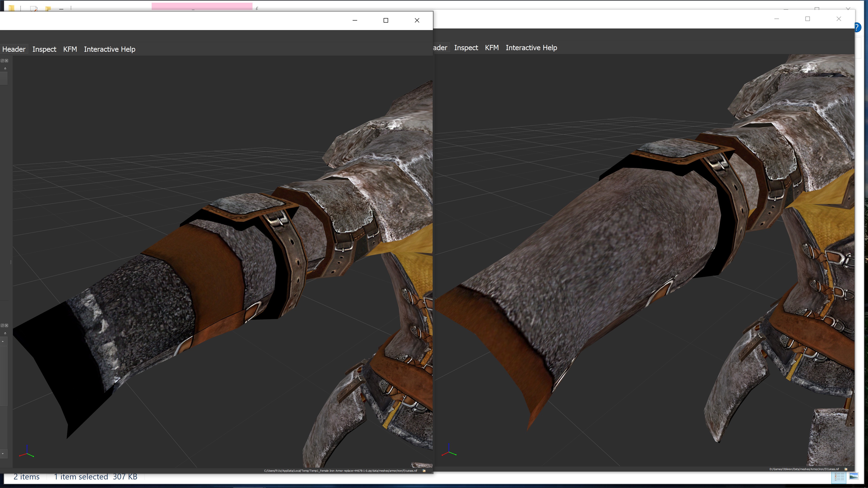Float the upper left dock panel
Viewport: 868px width, 488px height.
click(2, 61)
